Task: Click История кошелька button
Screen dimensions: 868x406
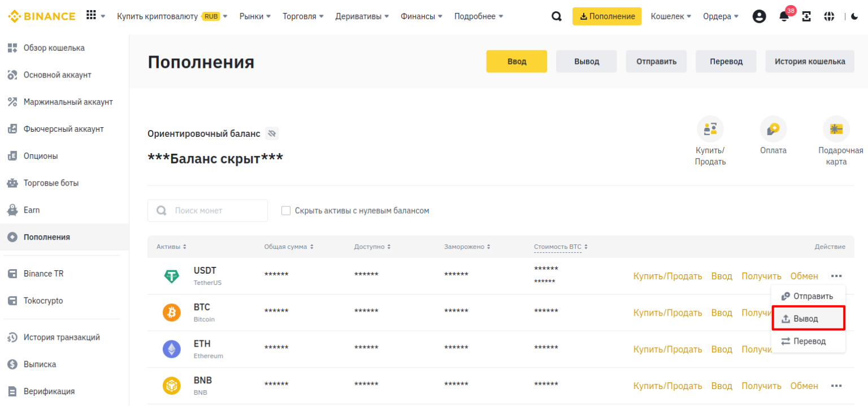Action: coord(810,62)
